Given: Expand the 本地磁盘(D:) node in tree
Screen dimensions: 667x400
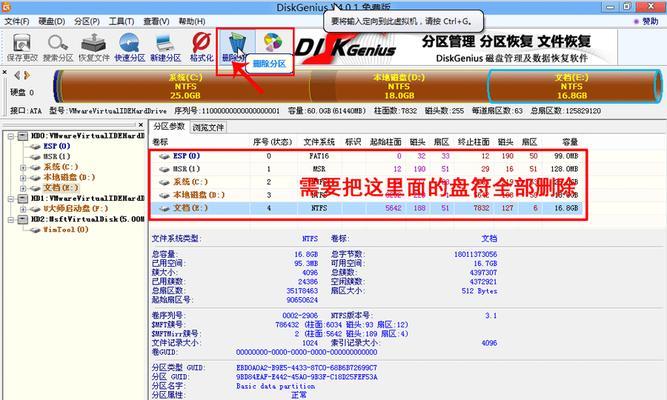Looking at the screenshot, I should tap(23, 177).
